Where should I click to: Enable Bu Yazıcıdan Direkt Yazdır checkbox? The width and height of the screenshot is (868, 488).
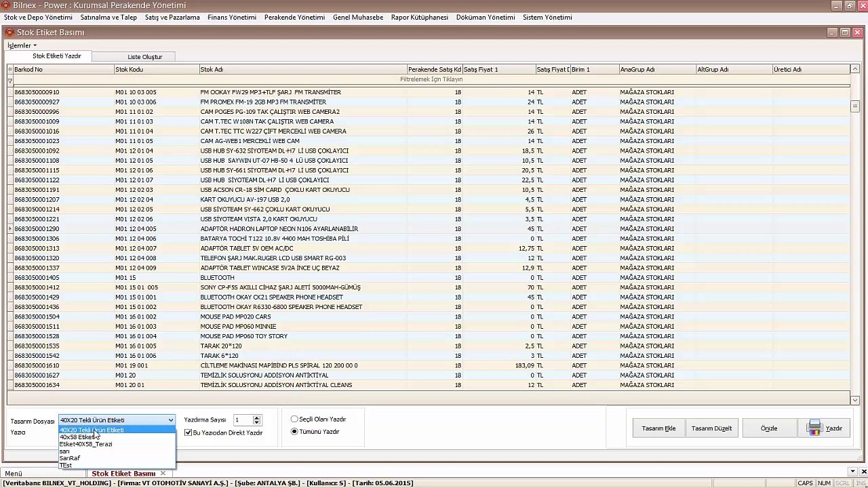click(188, 432)
